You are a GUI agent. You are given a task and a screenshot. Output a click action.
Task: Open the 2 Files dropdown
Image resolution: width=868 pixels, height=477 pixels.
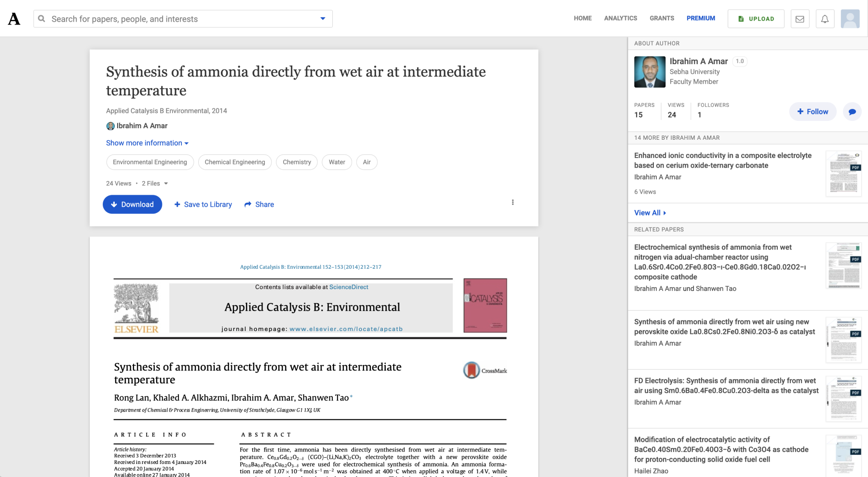[x=155, y=184]
